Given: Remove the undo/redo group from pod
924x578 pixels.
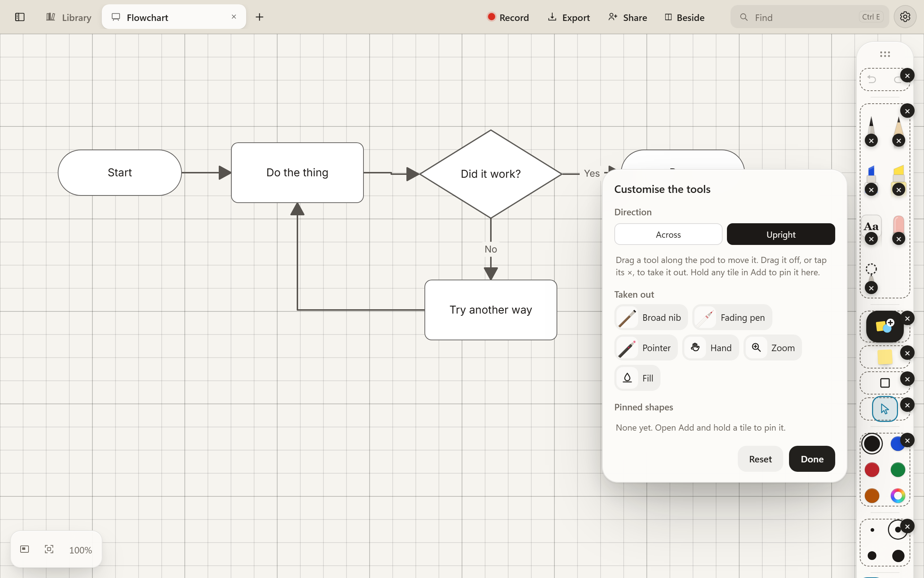Looking at the screenshot, I should click(907, 76).
